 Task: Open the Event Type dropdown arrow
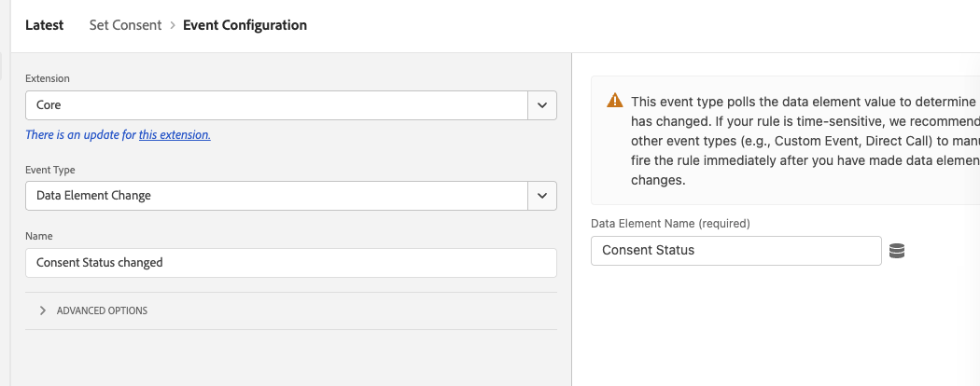point(542,196)
